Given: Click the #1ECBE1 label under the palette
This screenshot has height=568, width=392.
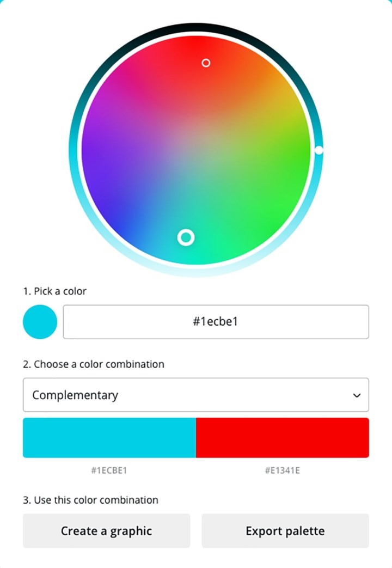Looking at the screenshot, I should [109, 470].
